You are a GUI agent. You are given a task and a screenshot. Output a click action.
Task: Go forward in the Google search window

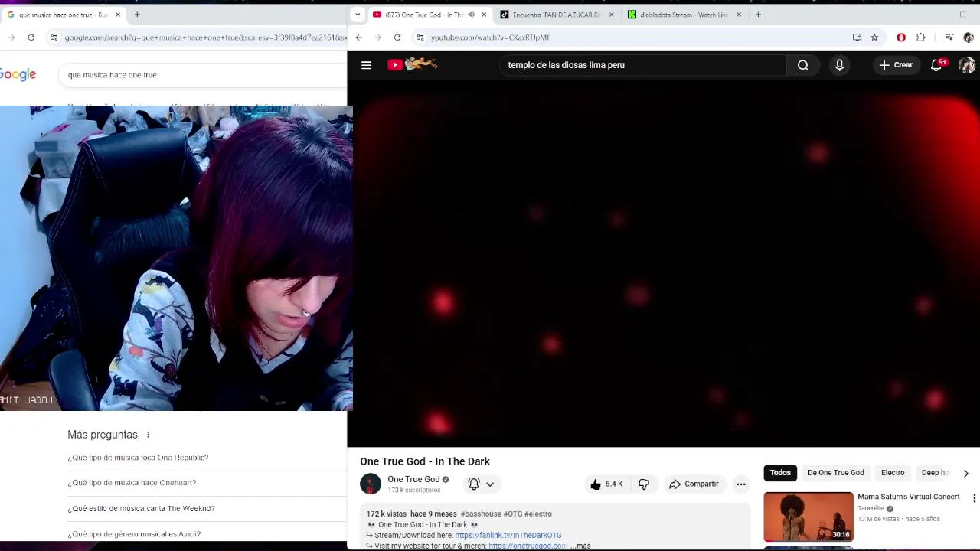[11, 37]
